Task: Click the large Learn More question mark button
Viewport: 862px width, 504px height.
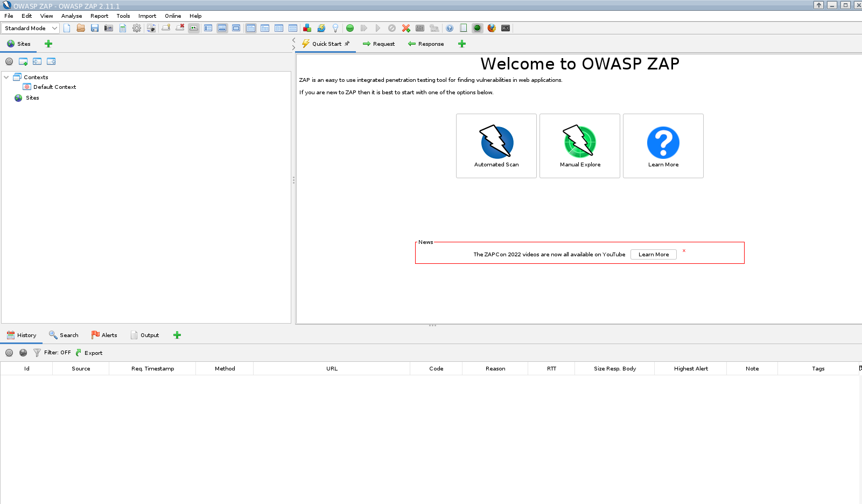Action: coord(663,146)
